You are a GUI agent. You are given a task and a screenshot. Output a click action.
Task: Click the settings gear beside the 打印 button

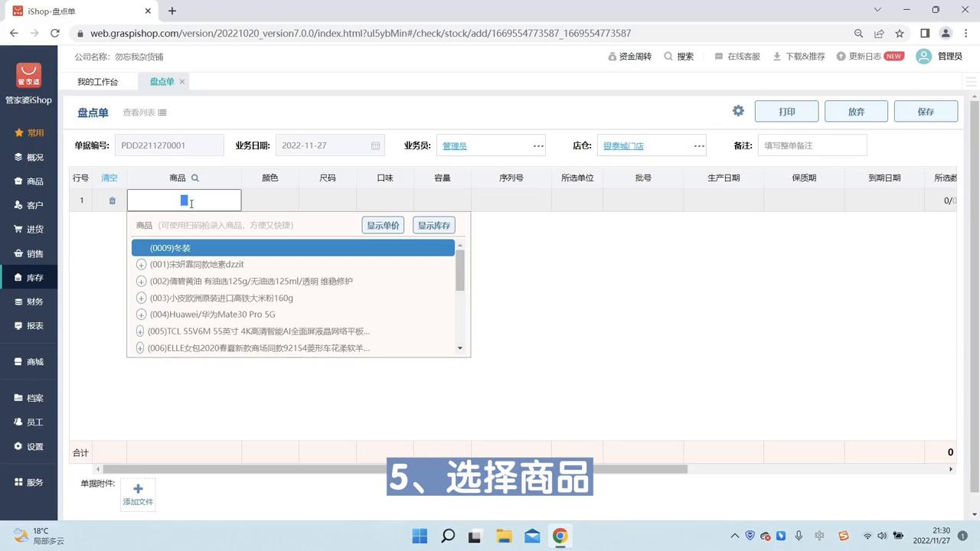tap(737, 111)
